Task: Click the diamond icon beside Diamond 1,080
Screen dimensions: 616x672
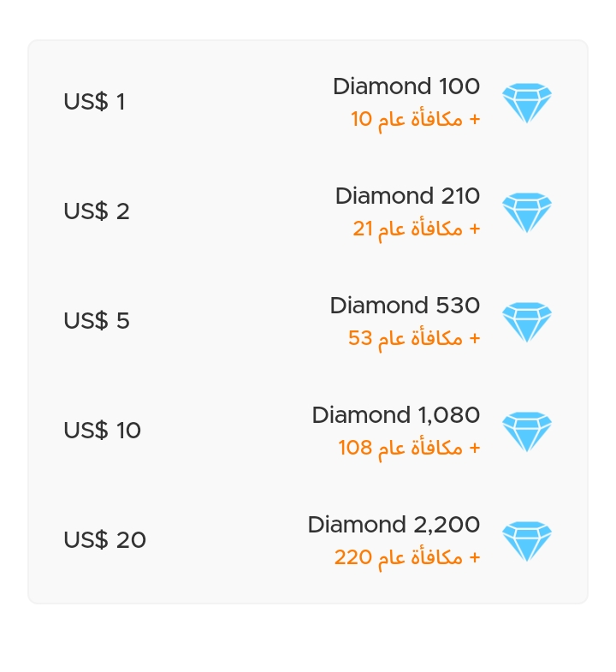Action: tap(526, 431)
